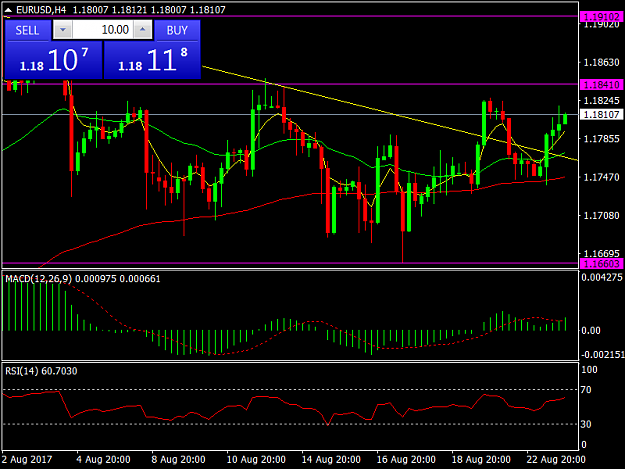
Task: Click the 8 Aug 20:00 time label
Action: [179, 459]
